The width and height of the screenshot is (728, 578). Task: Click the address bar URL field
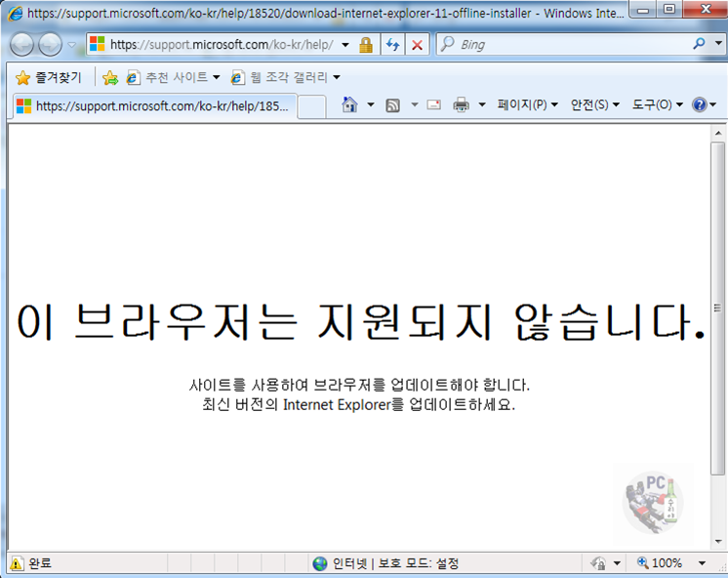221,45
